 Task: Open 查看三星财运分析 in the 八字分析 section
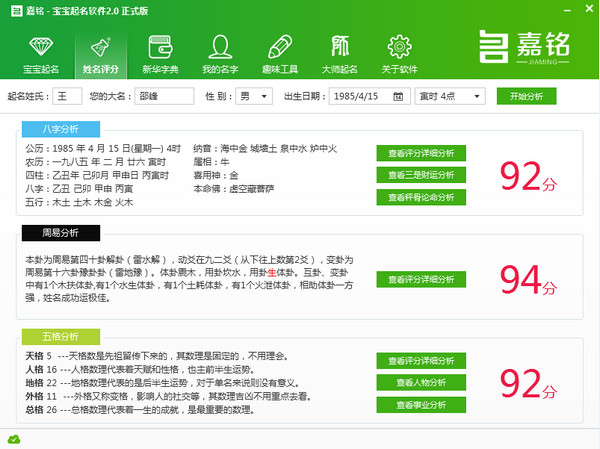tap(421, 175)
